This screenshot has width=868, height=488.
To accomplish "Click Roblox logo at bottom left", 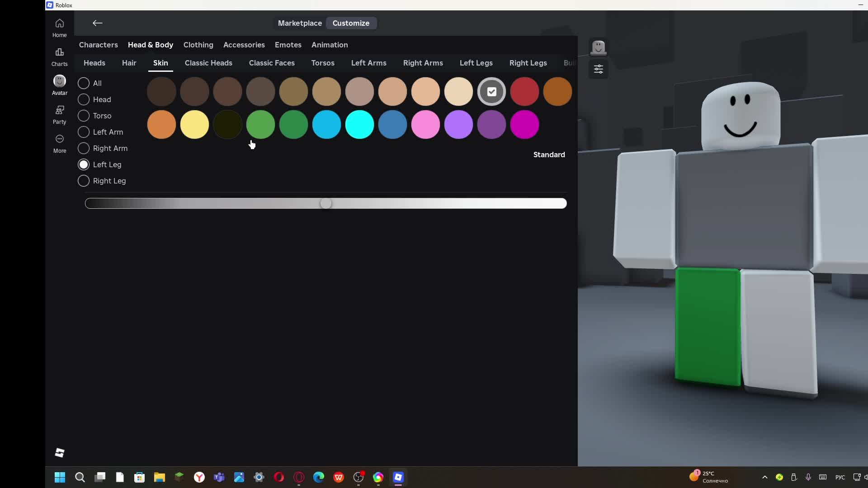I will click(x=60, y=453).
